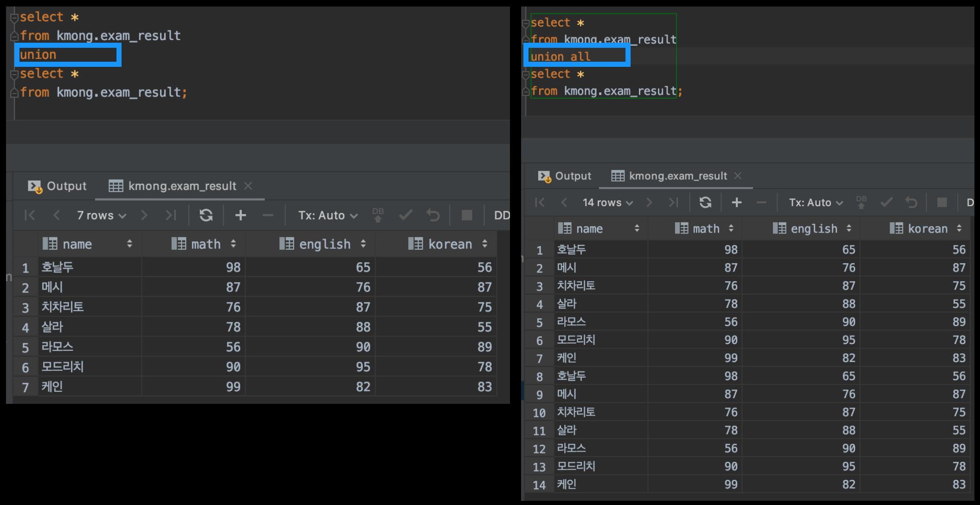Close the left kmong.exam_result tab

pyautogui.click(x=248, y=186)
